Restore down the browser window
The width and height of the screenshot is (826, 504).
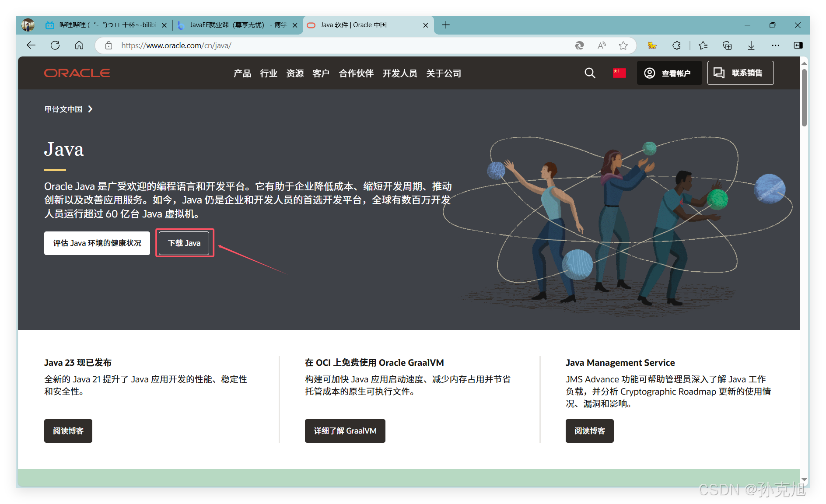coord(772,25)
